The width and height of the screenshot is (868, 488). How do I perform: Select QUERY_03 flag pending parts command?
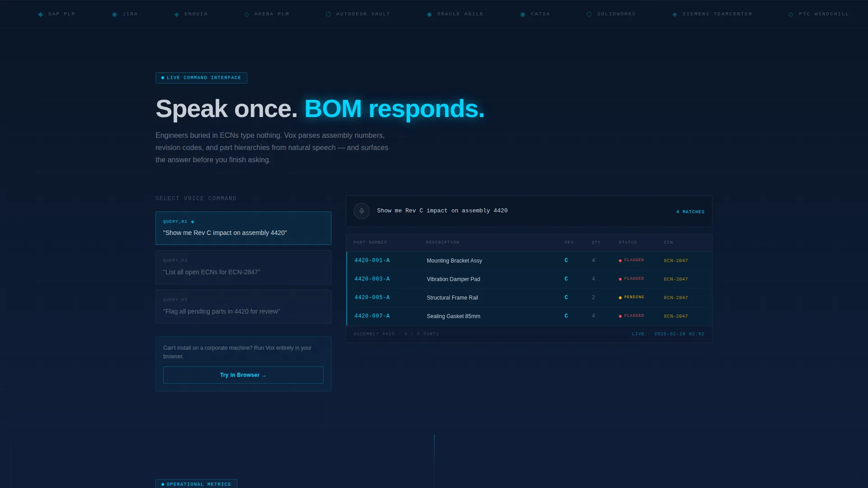(x=243, y=307)
